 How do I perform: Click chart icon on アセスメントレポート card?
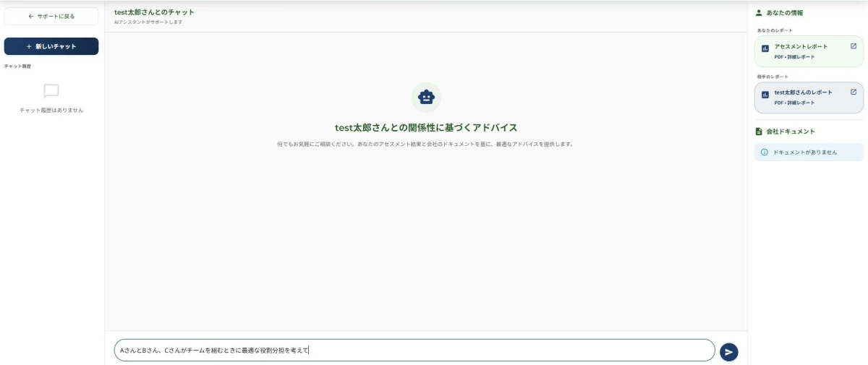pos(765,48)
